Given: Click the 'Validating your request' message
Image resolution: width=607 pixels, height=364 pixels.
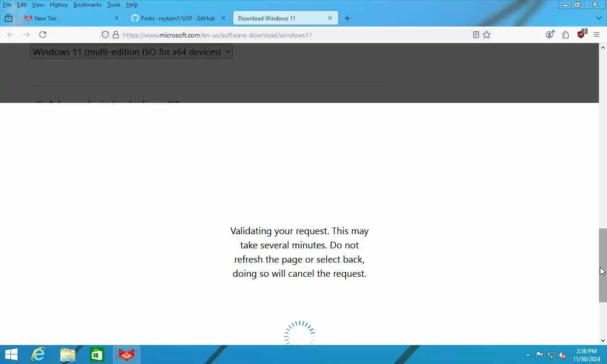Looking at the screenshot, I should click(x=299, y=252).
